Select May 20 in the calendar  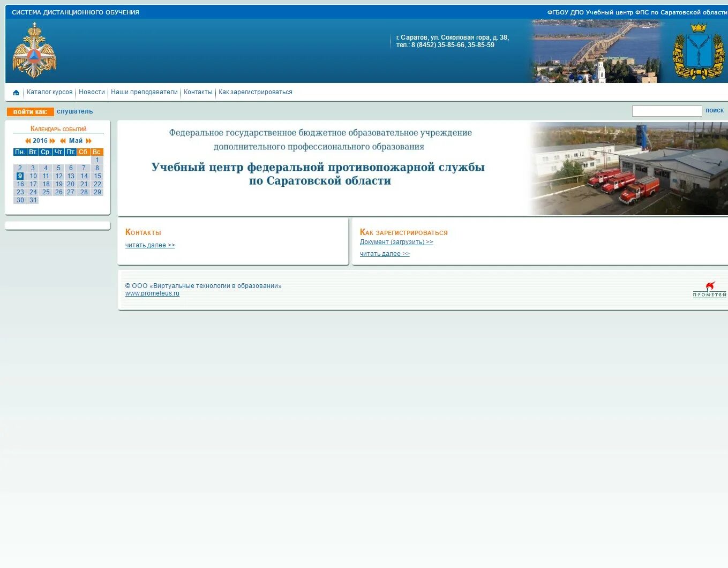71,184
